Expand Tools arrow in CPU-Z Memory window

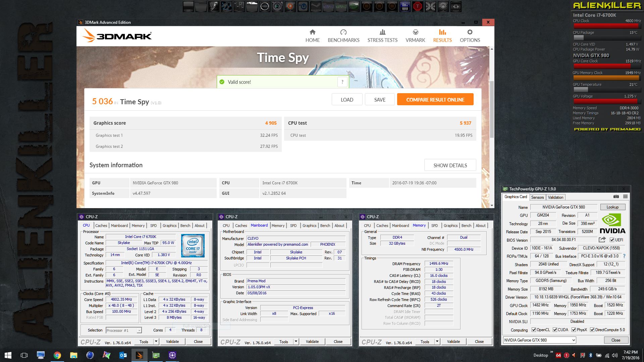tap(437, 342)
